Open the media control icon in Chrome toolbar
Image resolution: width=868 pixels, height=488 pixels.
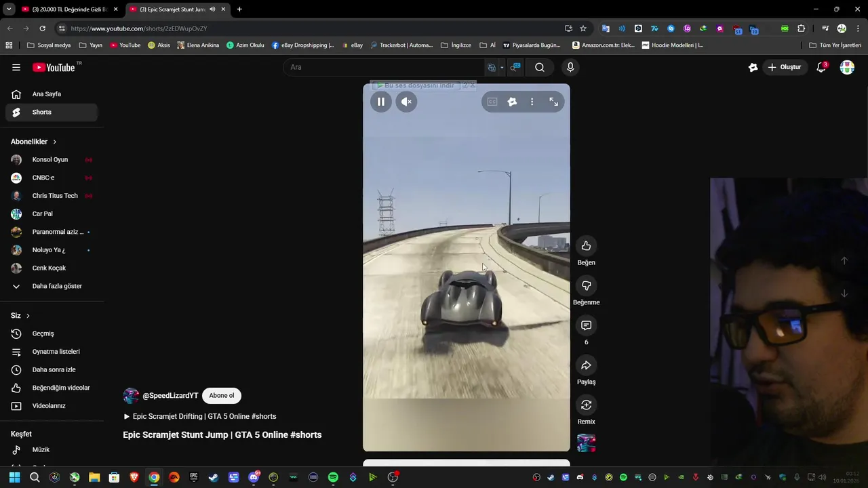pyautogui.click(x=825, y=28)
